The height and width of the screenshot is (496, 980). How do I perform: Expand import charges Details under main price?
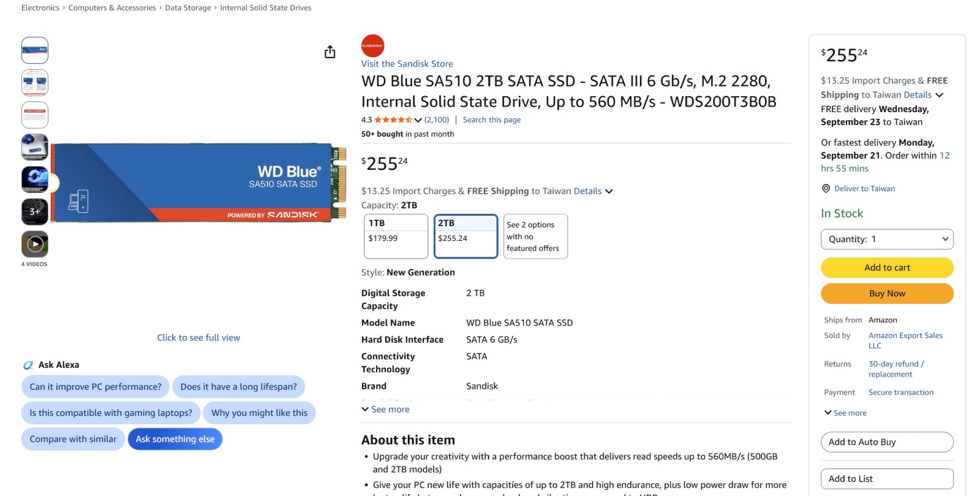pyautogui.click(x=593, y=191)
